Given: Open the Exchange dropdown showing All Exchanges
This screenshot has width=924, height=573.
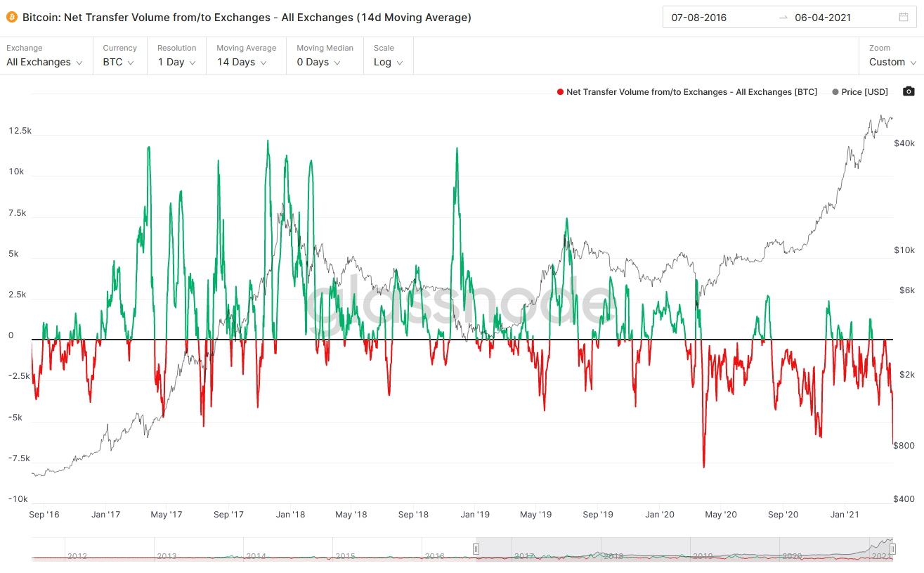Looking at the screenshot, I should 45,62.
